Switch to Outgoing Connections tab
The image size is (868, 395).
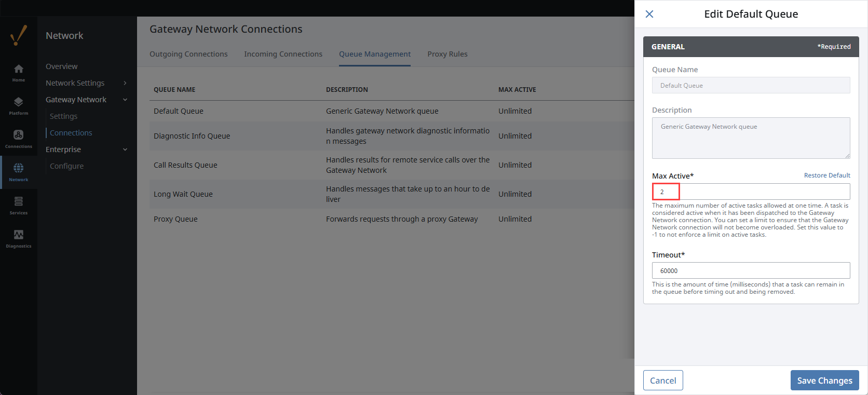point(188,54)
